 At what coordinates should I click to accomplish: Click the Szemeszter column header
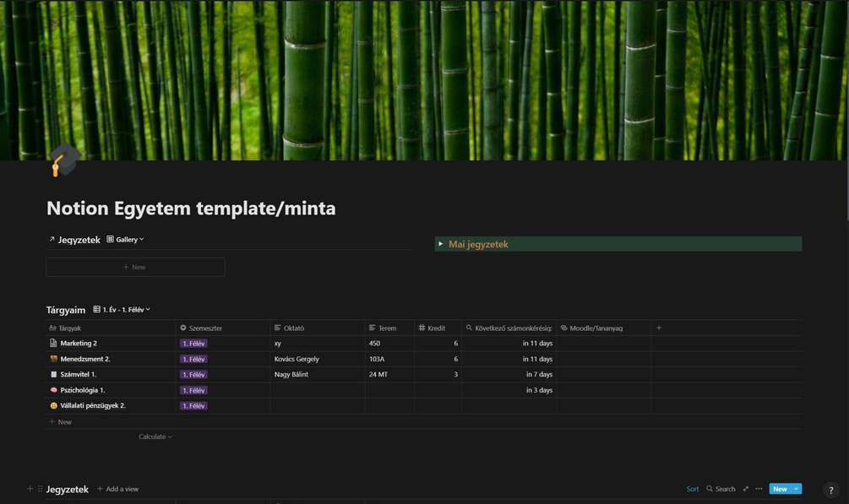click(x=222, y=328)
